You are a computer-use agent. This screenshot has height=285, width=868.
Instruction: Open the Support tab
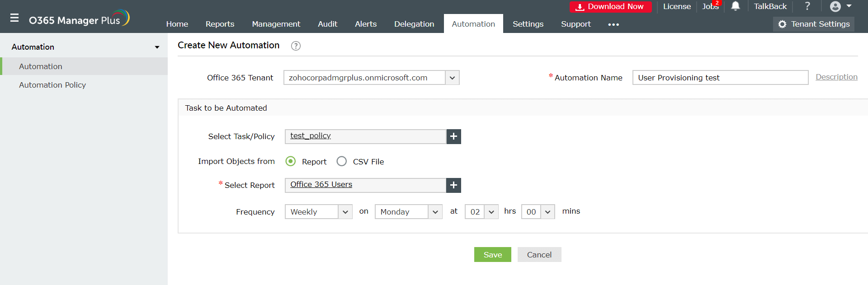click(576, 24)
